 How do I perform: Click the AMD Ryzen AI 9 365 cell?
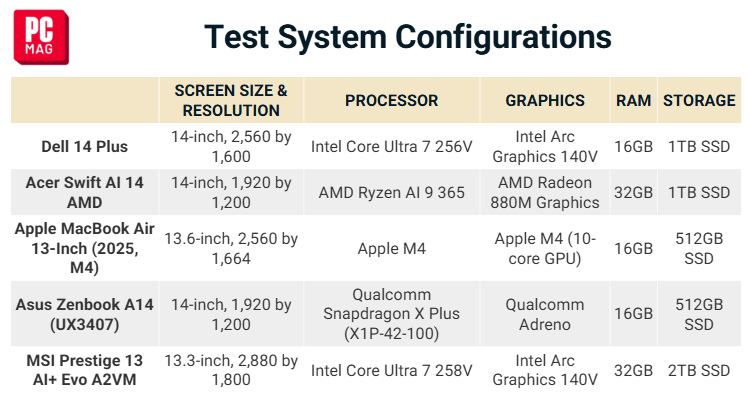(392, 192)
